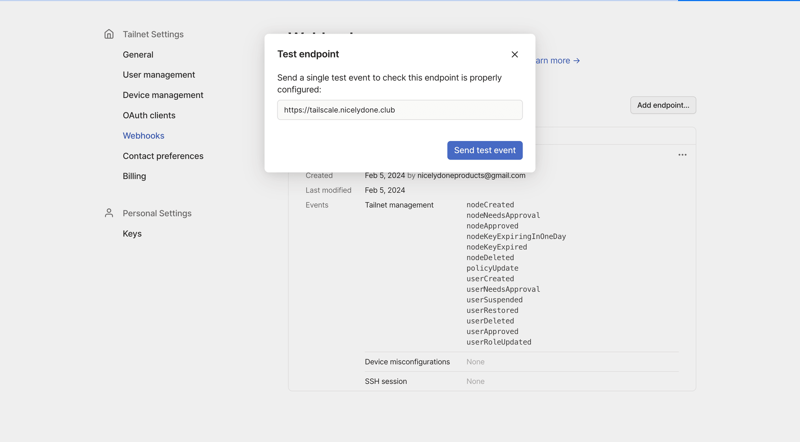Click the Events row label
The image size is (800, 442).
(317, 205)
